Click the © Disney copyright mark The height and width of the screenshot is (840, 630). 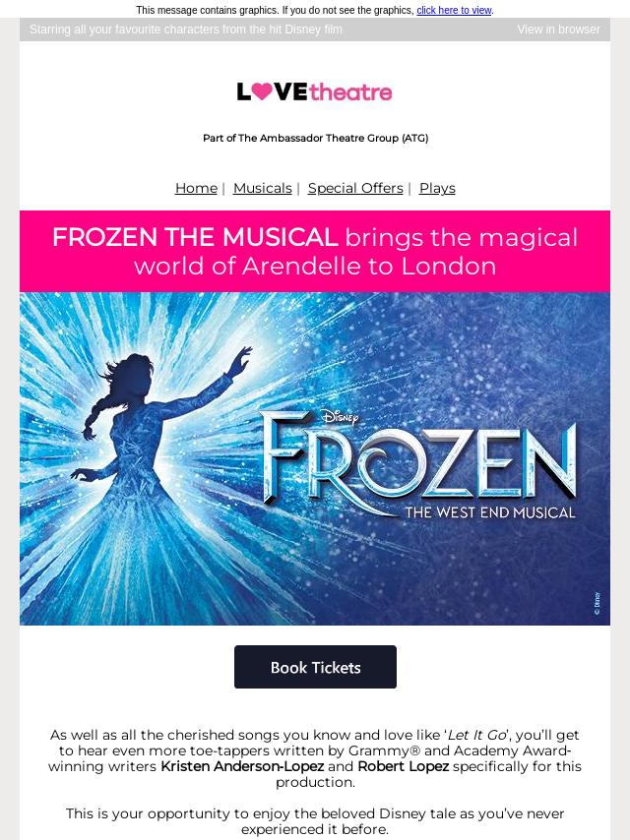click(x=598, y=603)
